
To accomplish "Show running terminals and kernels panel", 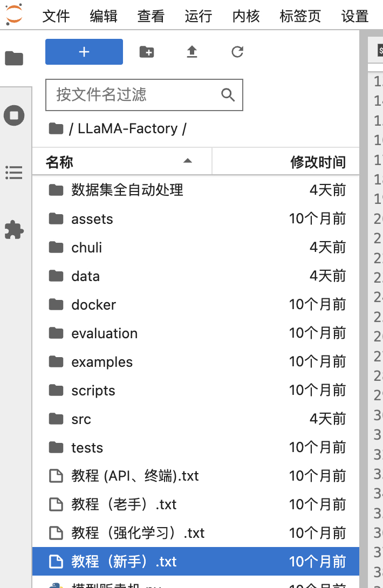I will coord(15,115).
